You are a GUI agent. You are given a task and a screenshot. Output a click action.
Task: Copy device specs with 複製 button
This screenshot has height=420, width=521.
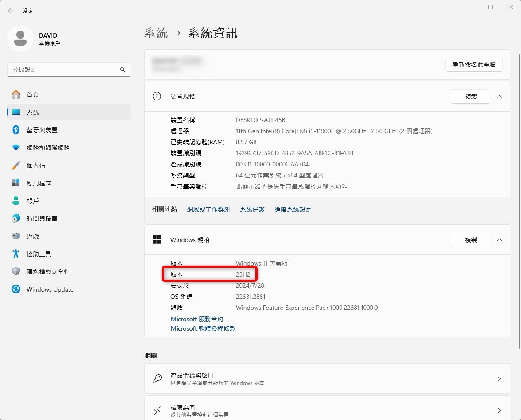tap(471, 96)
